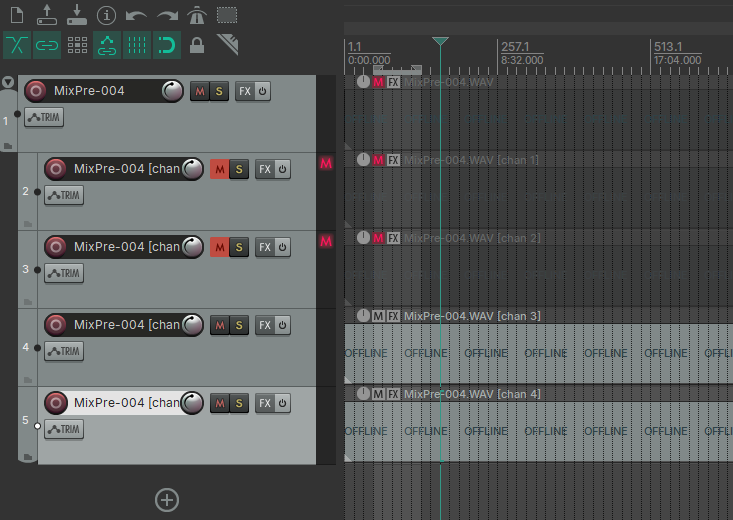
Task: Toggle the metronome
Action: coord(197,15)
